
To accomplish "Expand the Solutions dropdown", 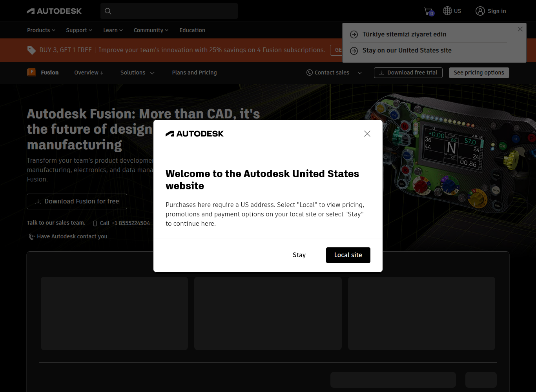I will (137, 73).
